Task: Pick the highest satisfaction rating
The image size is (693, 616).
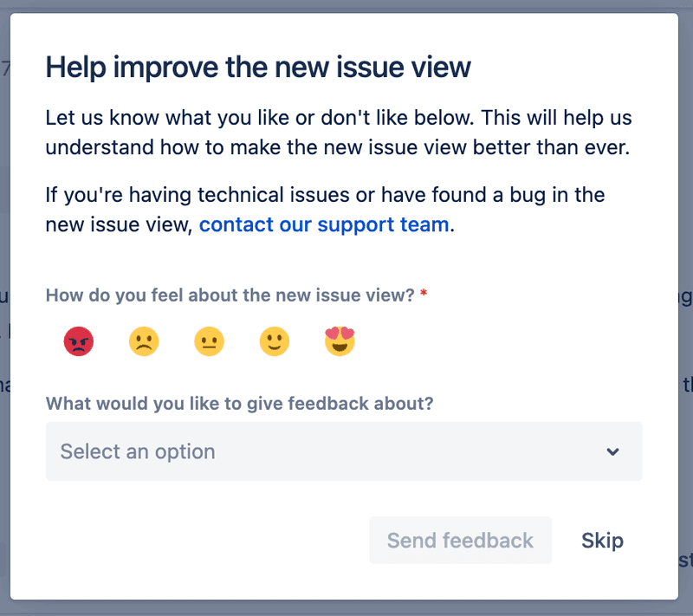Action: pyautogui.click(x=340, y=341)
